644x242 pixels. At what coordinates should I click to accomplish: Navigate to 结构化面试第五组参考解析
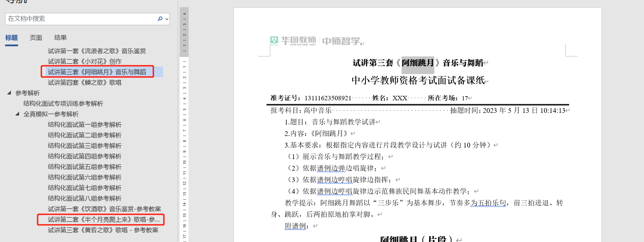pos(84,167)
